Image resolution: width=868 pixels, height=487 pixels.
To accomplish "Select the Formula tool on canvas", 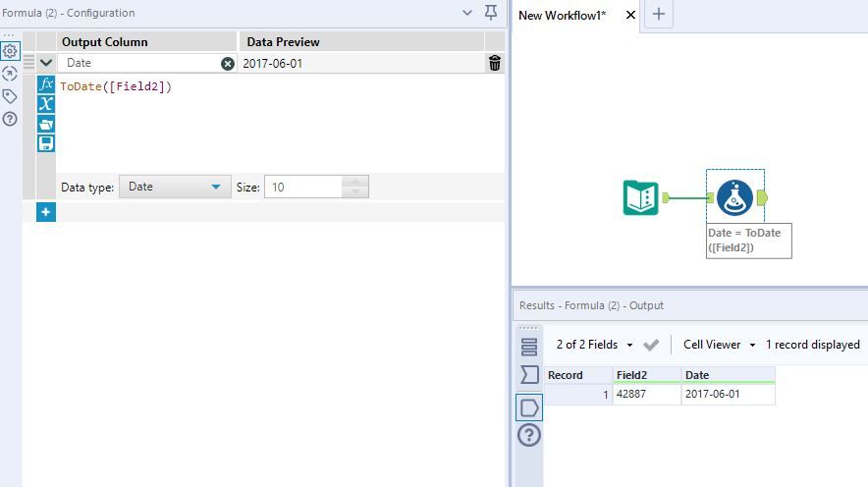I will (x=735, y=197).
